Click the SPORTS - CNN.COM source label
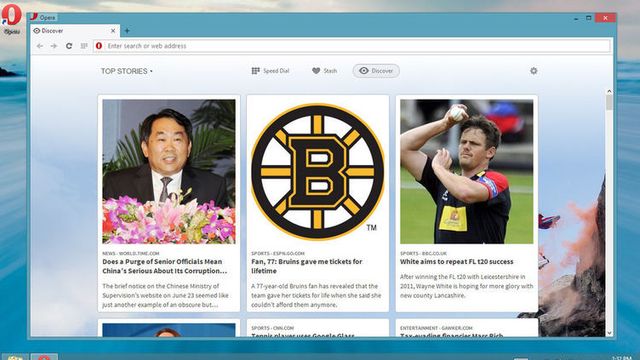The image size is (640, 360). 272,328
